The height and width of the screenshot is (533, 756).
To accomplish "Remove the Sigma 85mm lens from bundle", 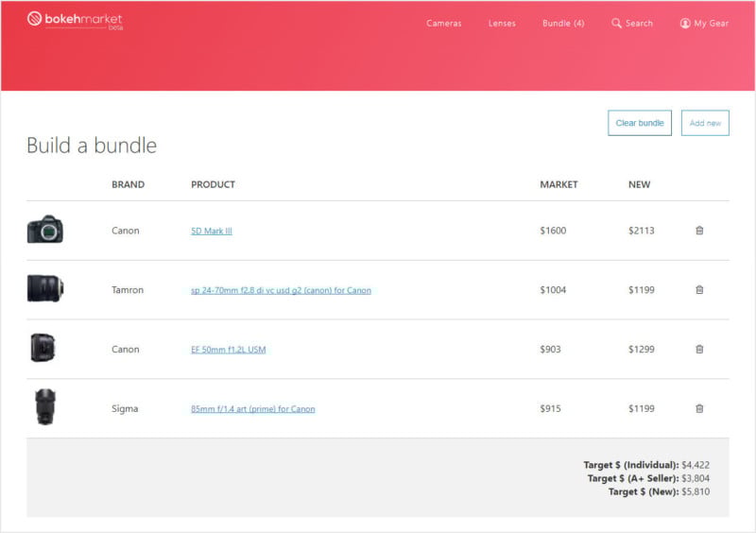I will pos(699,408).
